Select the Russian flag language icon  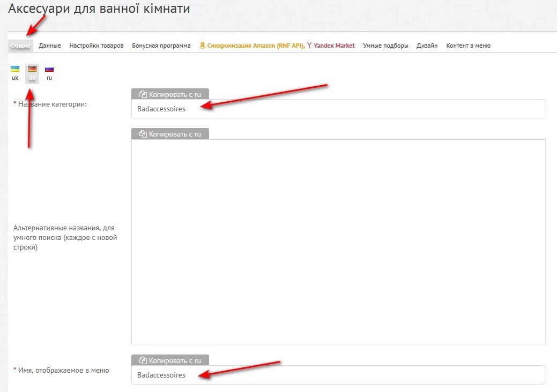point(49,69)
